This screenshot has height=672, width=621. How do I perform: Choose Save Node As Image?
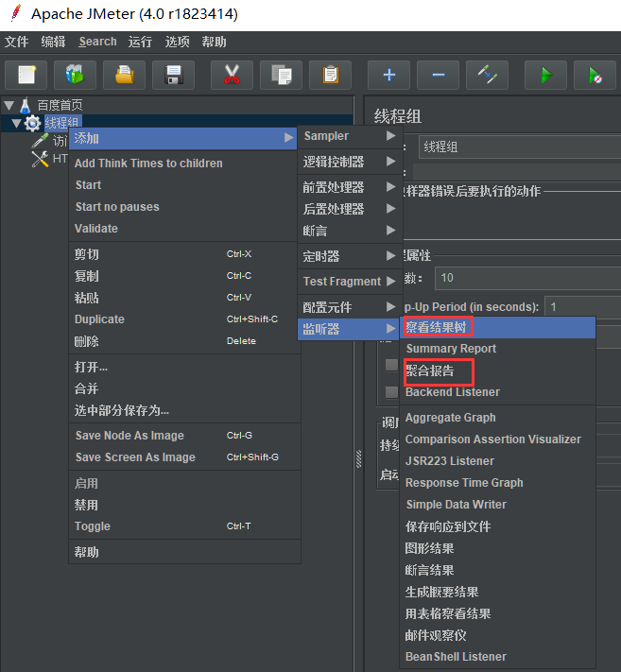click(184, 436)
